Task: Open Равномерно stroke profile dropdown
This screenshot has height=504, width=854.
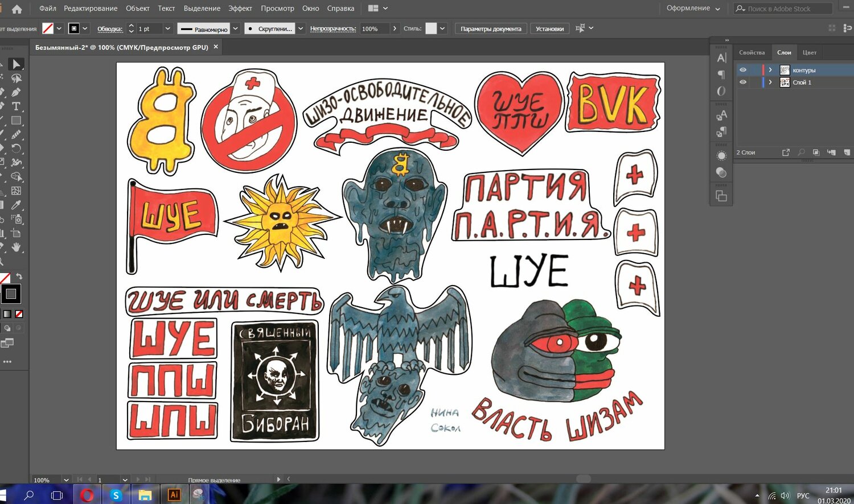Action: click(235, 28)
